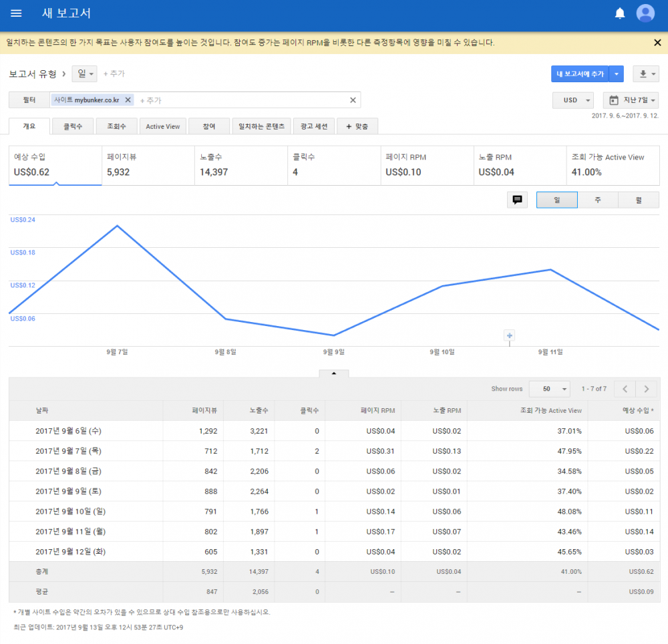
Task: Dismiss the yellow notification banner
Action: click(657, 43)
